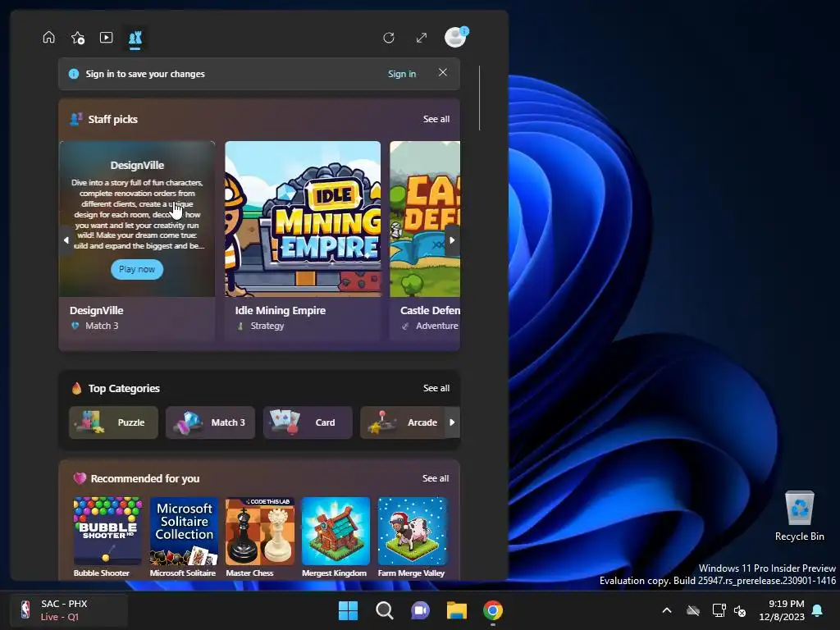
Task: Open Mergest Kingdom game thumbnail
Action: coord(336,531)
